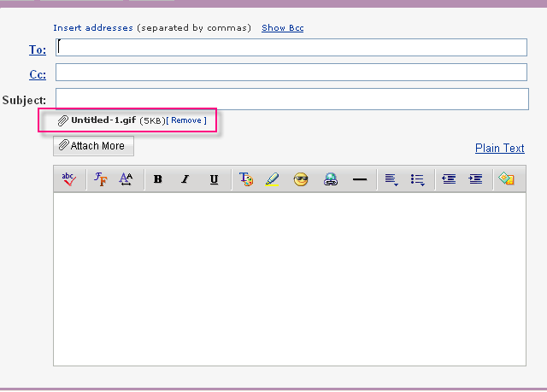
Task: Toggle bold formatting
Action: click(x=157, y=179)
